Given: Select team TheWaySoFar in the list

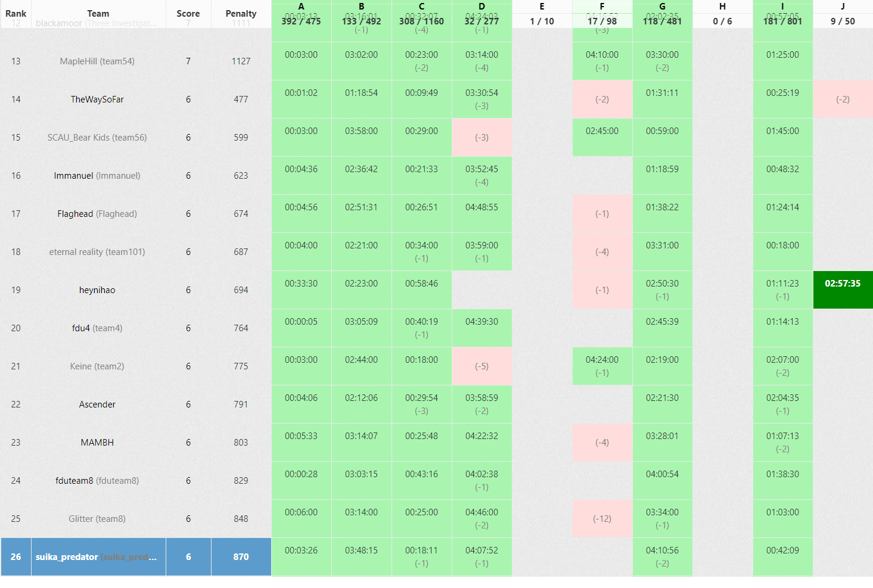Looking at the screenshot, I should pos(97,99).
